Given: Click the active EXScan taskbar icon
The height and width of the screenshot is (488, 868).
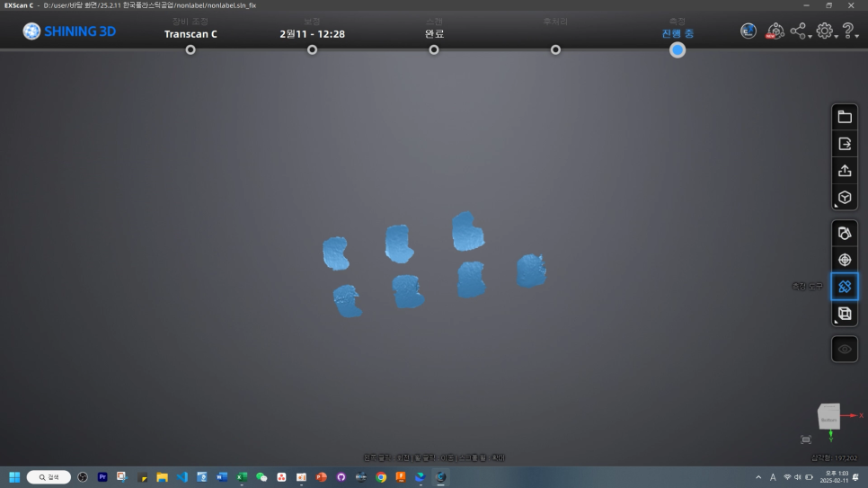Looking at the screenshot, I should (x=440, y=477).
